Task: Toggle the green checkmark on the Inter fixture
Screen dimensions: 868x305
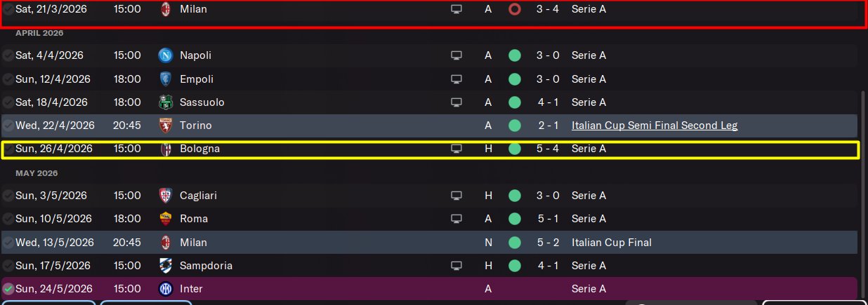Action: pyautogui.click(x=8, y=289)
